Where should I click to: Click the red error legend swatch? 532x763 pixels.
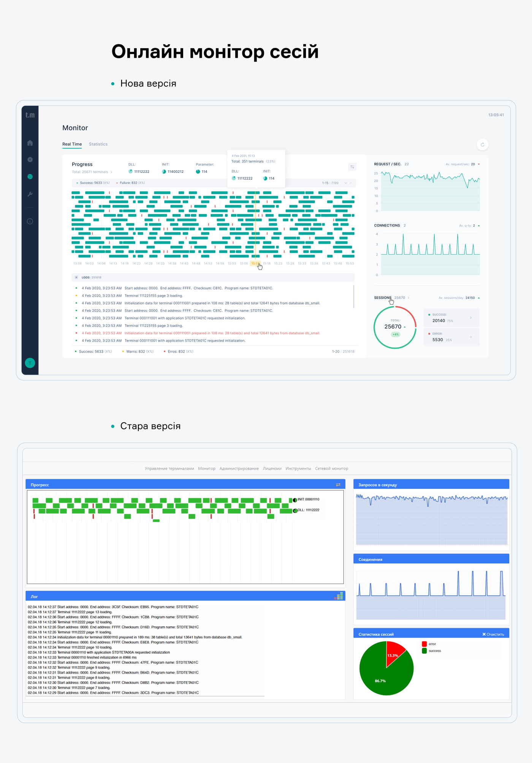pos(424,644)
